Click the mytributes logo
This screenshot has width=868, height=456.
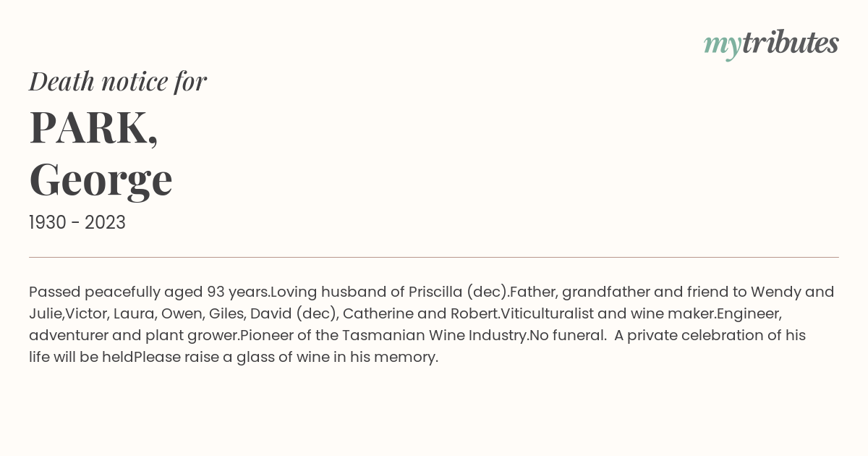pyautogui.click(x=771, y=44)
